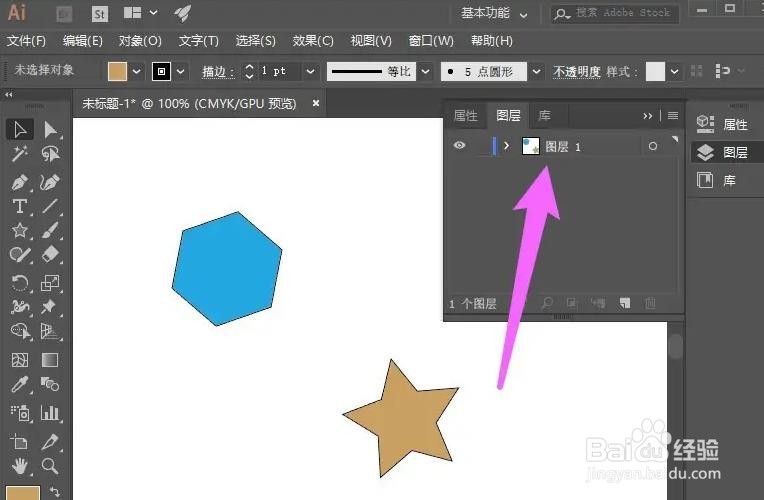Activate the Hand tool
This screenshot has height=500, width=764.
20,466
